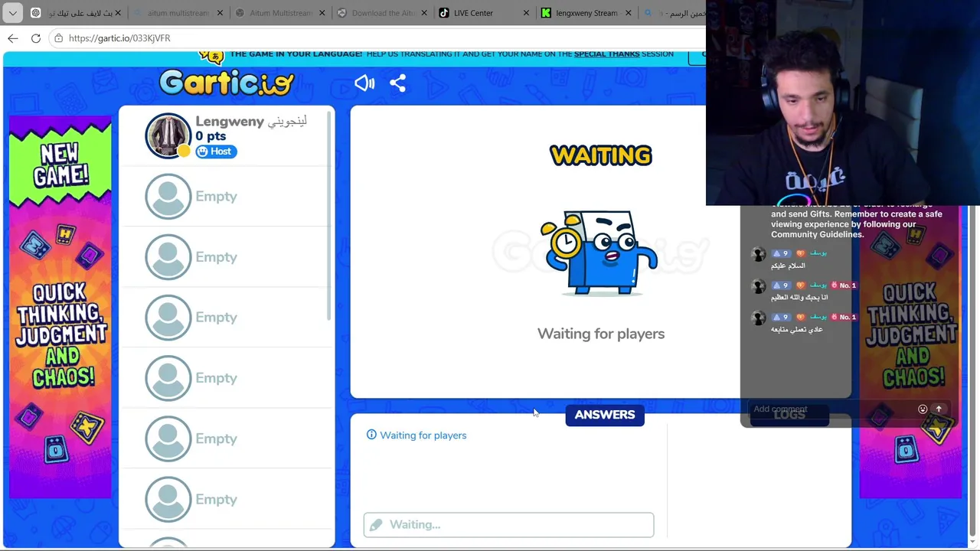The image size is (980, 551).
Task: Click the pencil icon in the answer box
Action: pos(375,525)
